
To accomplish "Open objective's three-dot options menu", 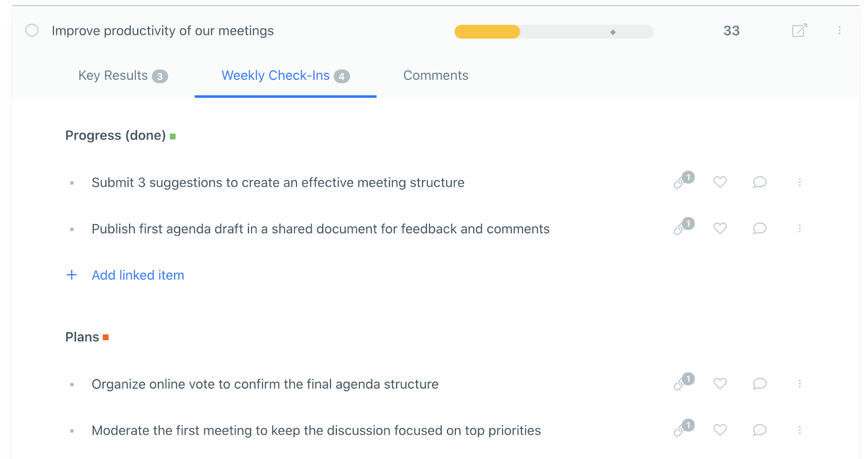I will [839, 30].
